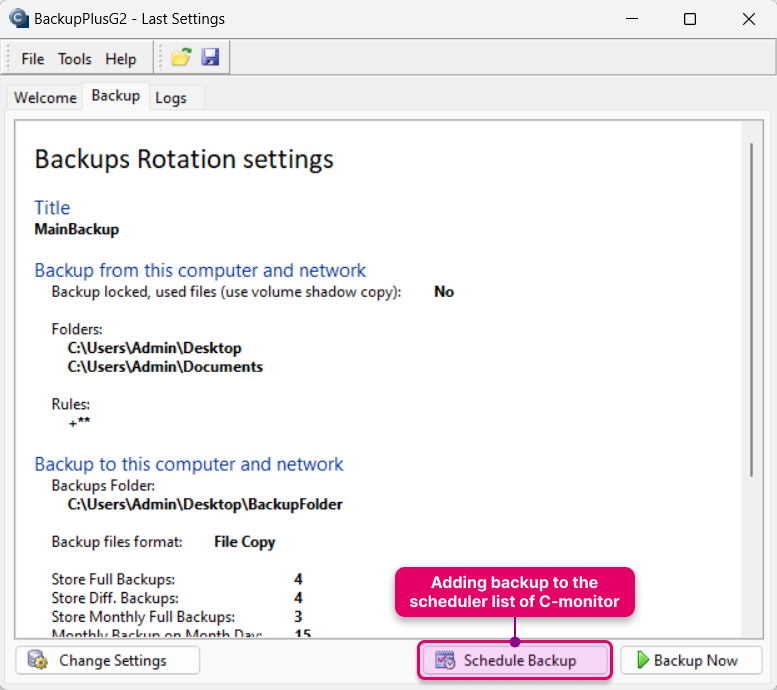Click the Store Diff. Backups value 4
The height and width of the screenshot is (690, 777).
(x=298, y=598)
